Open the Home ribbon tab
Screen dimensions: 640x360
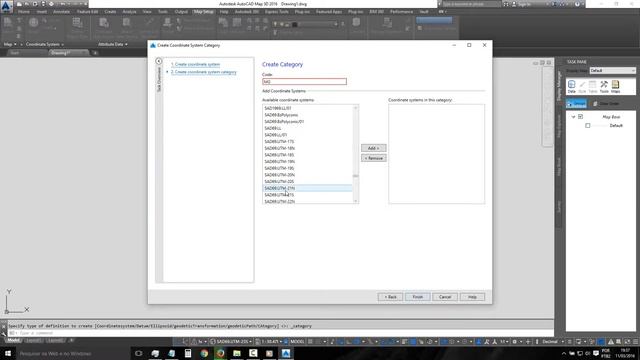24,12
